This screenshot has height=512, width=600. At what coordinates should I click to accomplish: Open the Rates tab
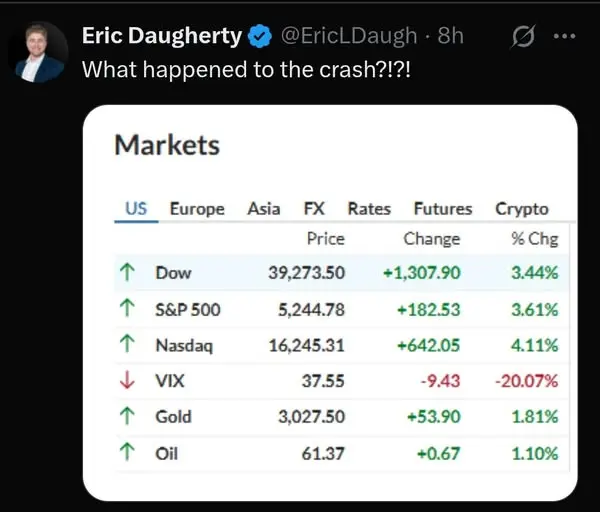click(369, 209)
